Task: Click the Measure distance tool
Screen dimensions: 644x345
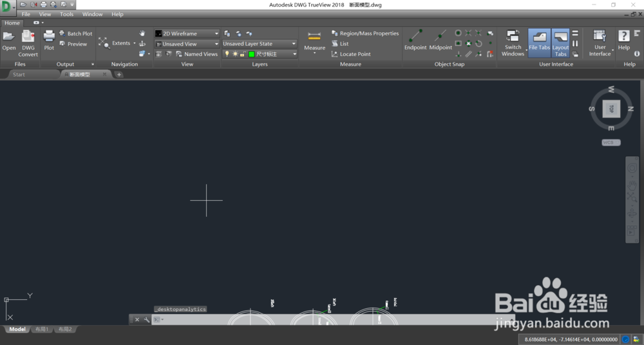Action: [x=315, y=41]
